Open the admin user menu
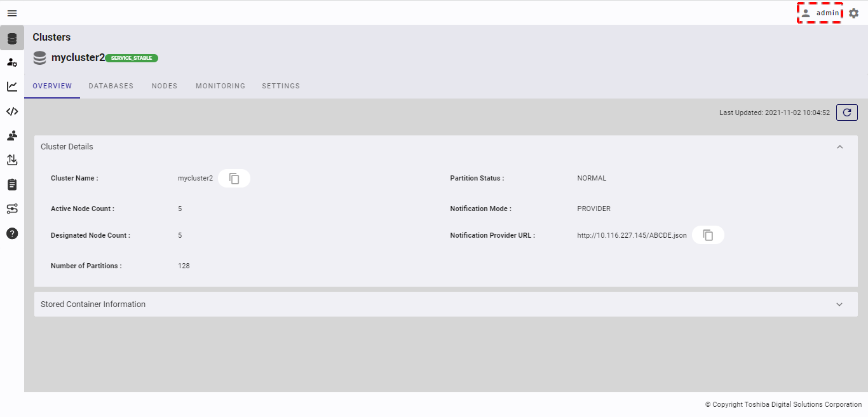 pyautogui.click(x=820, y=13)
